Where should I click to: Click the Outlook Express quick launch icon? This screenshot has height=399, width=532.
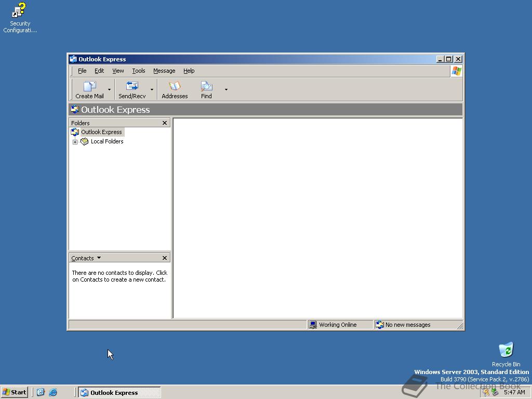tap(41, 392)
